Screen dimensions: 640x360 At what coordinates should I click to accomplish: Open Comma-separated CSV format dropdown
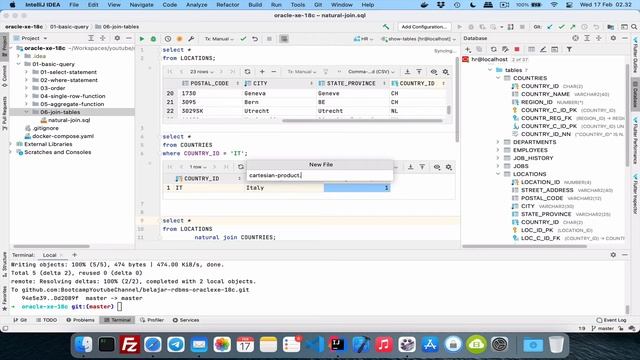pyautogui.click(x=371, y=71)
